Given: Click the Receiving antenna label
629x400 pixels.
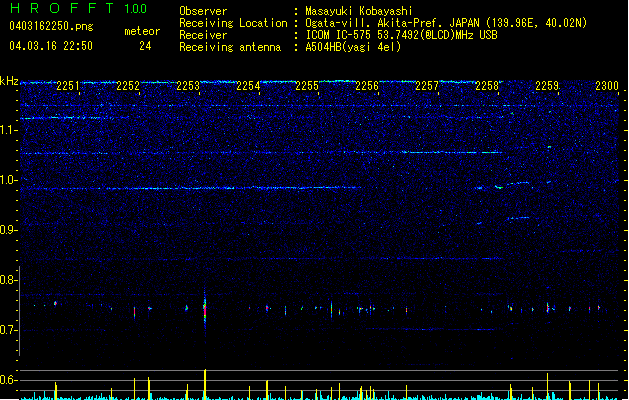Looking at the screenshot, I should (x=230, y=47).
